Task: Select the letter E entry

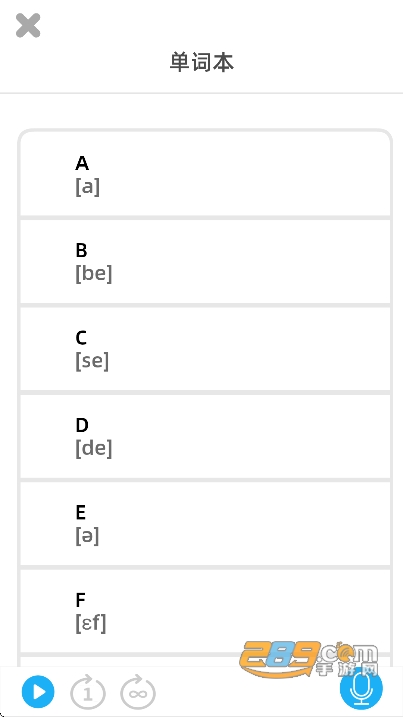Action: coord(205,524)
